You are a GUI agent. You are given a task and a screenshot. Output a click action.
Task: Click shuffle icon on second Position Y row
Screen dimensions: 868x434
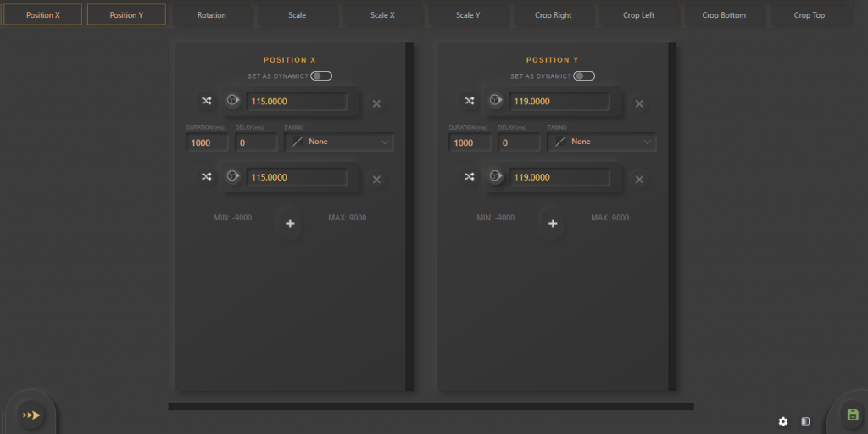coord(469,178)
